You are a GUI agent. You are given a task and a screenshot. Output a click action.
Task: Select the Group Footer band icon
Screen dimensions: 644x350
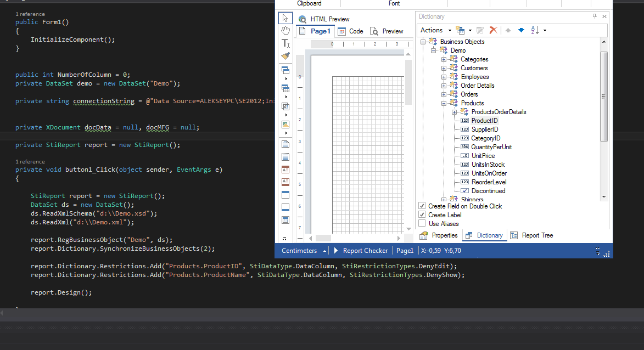point(285,207)
